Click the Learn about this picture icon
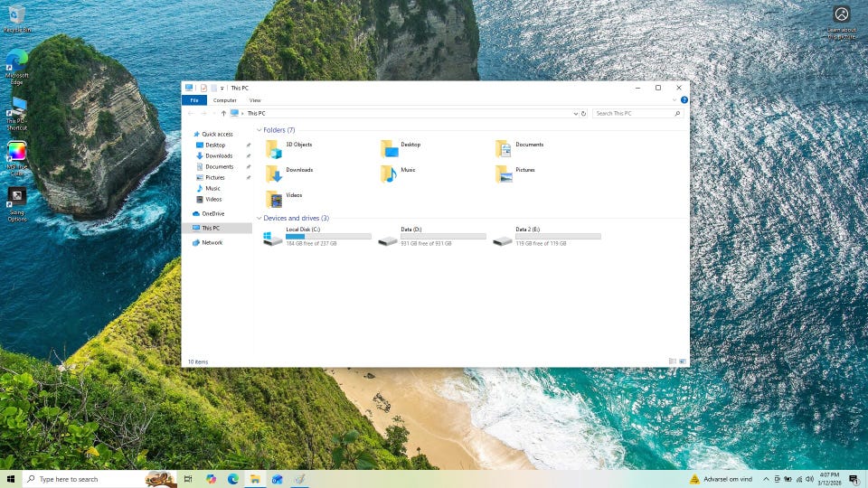Image resolution: width=868 pixels, height=488 pixels. tap(842, 23)
